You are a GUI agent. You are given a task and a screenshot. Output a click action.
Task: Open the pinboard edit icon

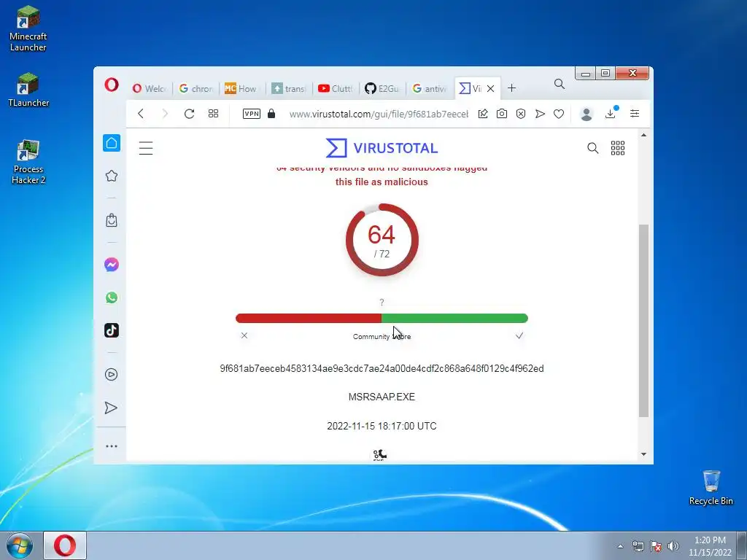pos(483,113)
